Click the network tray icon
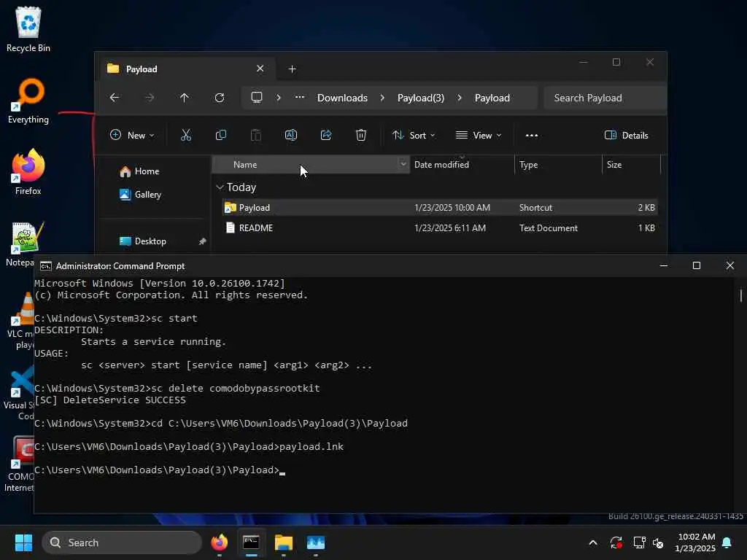 (x=639, y=542)
